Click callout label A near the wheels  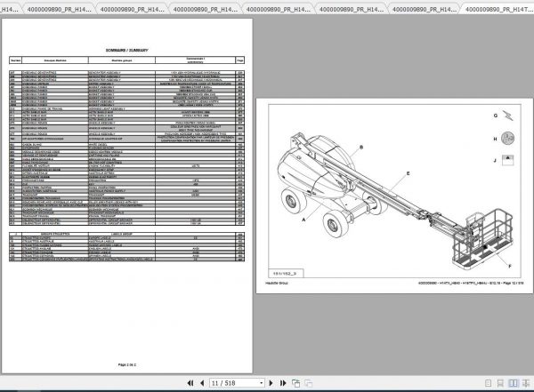[303, 220]
